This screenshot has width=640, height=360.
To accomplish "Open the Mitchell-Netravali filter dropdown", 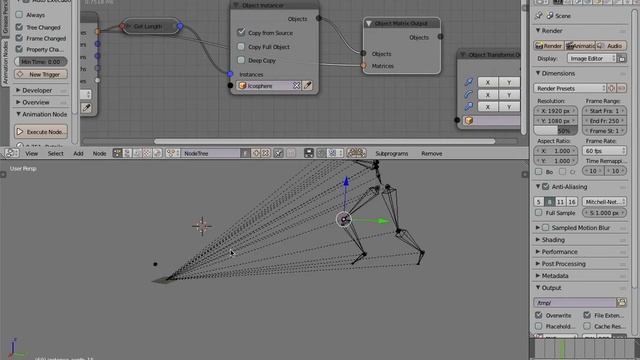I will tap(604, 202).
